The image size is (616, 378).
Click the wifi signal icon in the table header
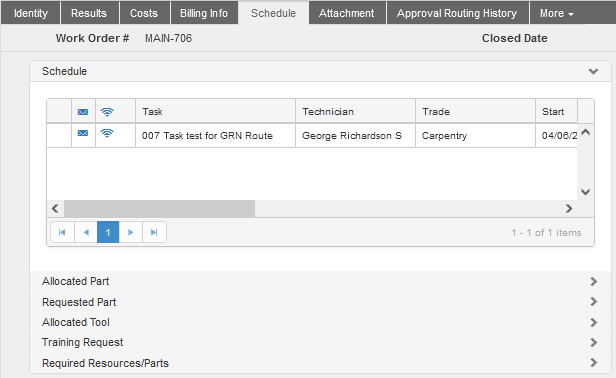coord(107,112)
